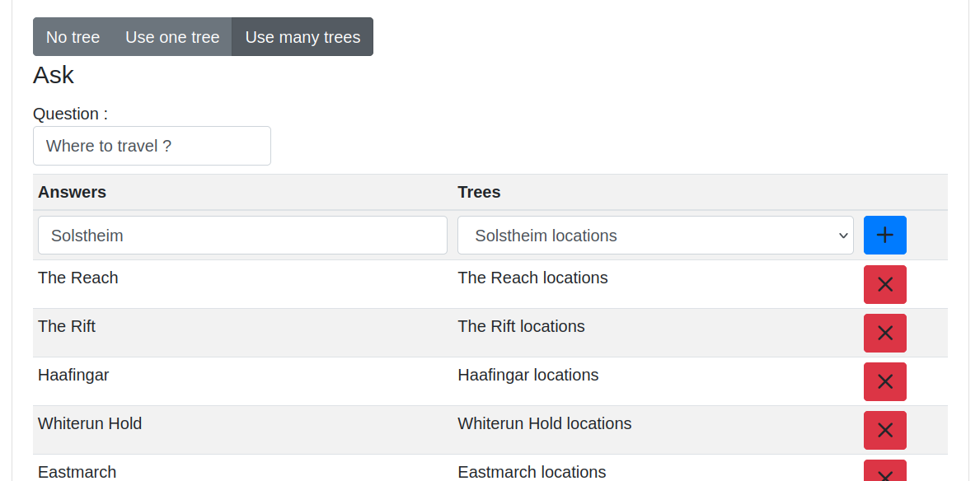Viewport: 980px width, 481px height.
Task: Delete the Haafingar row with red X
Action: (884, 381)
